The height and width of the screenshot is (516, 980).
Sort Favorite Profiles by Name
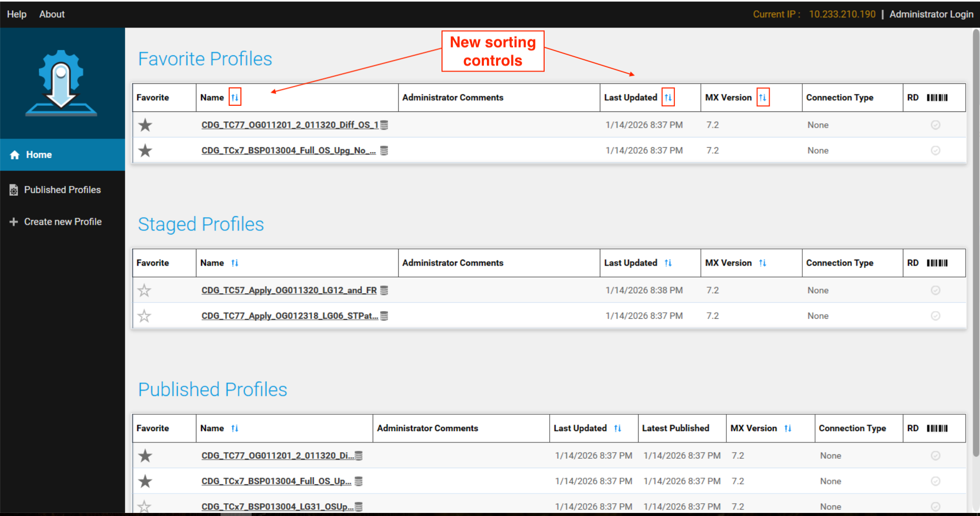coord(235,98)
